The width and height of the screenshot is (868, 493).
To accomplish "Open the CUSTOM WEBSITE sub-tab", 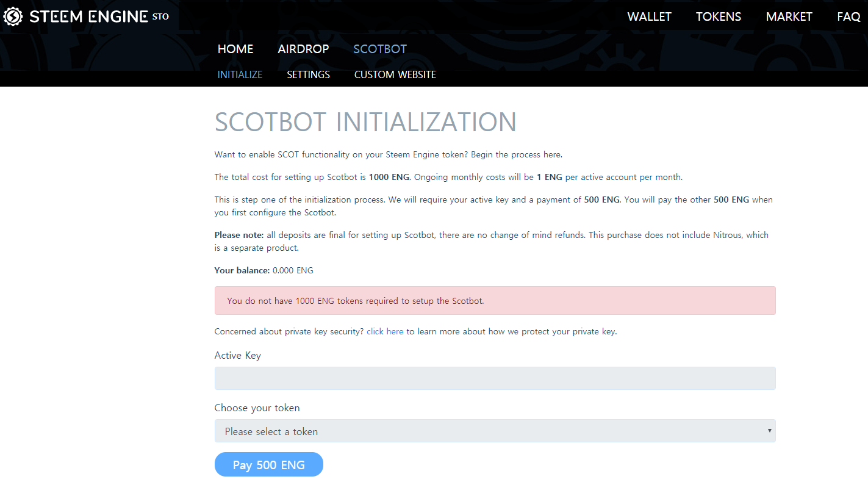I will coord(395,74).
